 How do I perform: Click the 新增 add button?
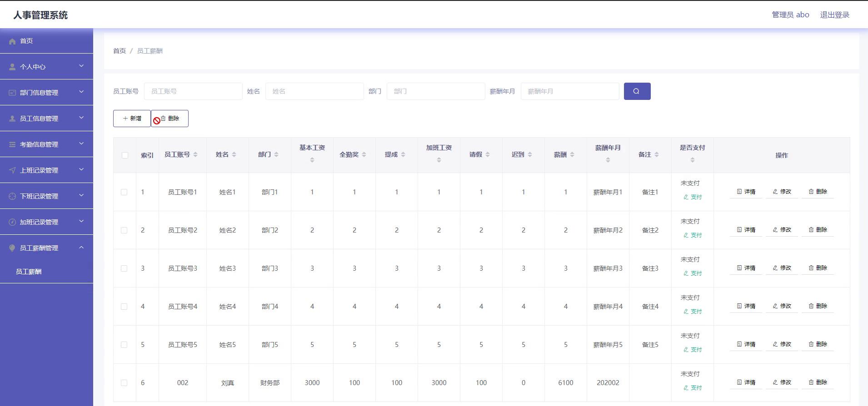tap(132, 119)
